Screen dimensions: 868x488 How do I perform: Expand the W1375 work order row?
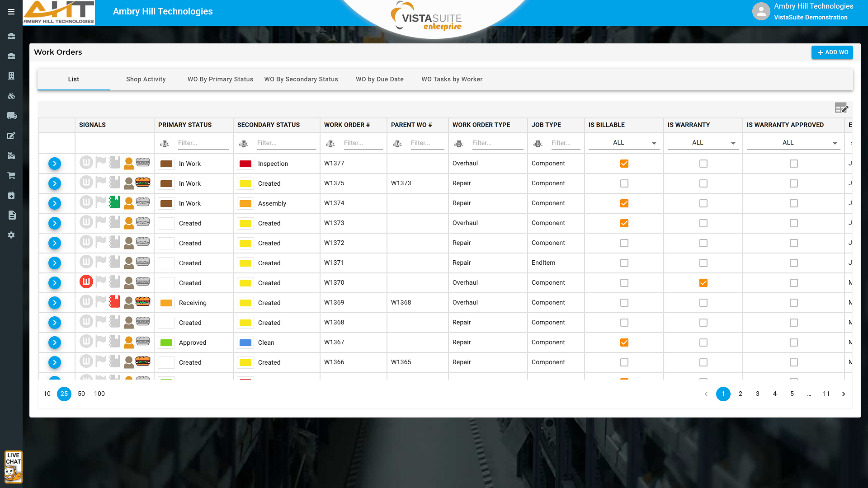point(55,183)
